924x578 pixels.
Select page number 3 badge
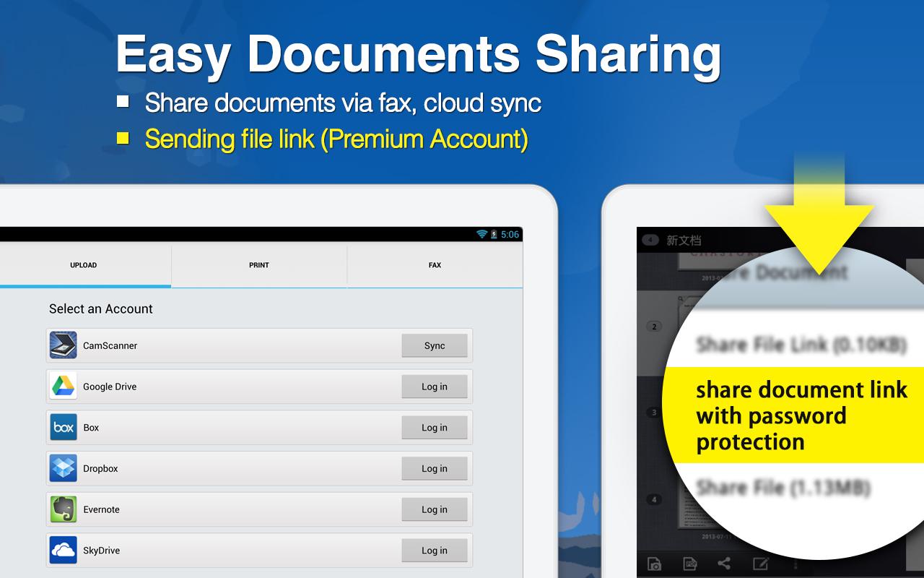[x=654, y=413]
